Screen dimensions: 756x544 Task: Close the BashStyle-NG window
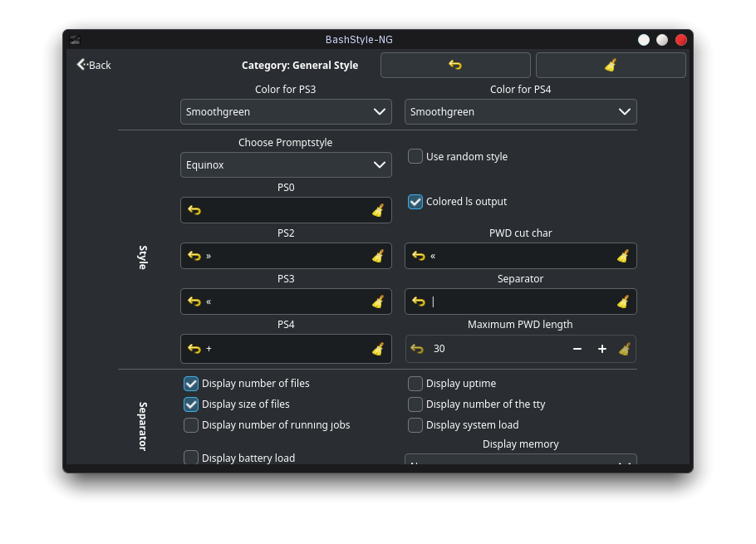(x=680, y=40)
